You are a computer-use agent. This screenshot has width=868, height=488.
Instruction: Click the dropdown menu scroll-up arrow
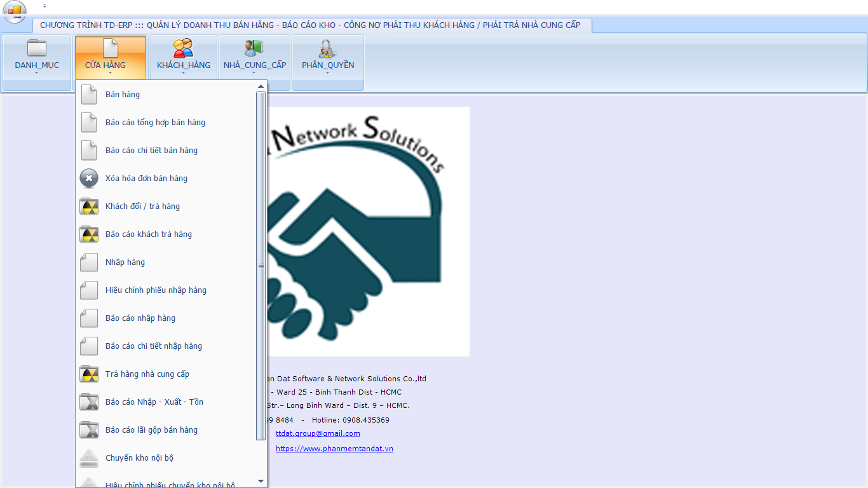[261, 86]
